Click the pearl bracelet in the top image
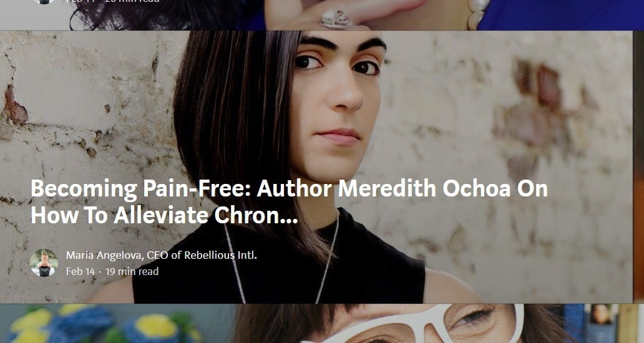This screenshot has height=343, width=644. (x=477, y=14)
